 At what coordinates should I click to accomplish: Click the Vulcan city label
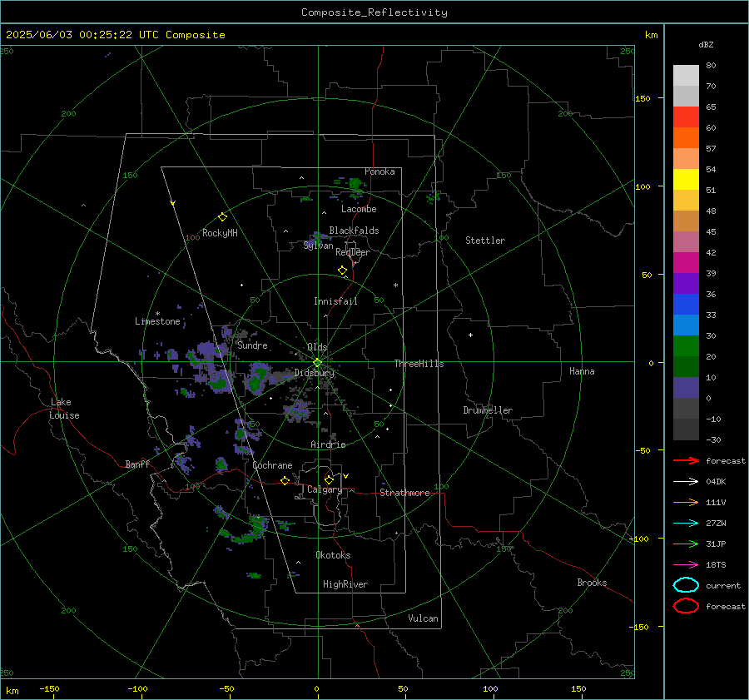[x=423, y=618]
